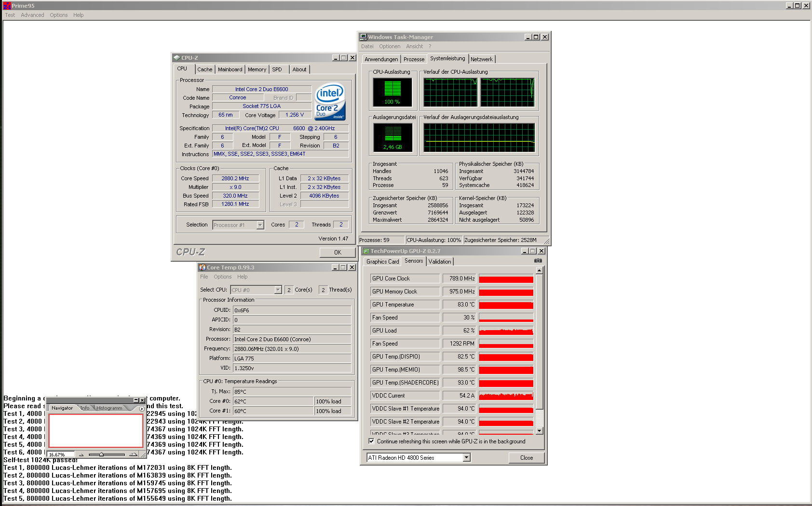Click the GPU Temperature 83.0 °C value
Viewport: 812px width, 506px height.
(x=460, y=305)
